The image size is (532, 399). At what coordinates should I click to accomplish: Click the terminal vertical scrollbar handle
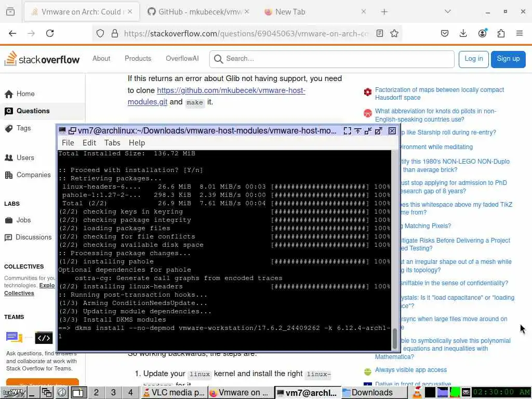point(395,339)
